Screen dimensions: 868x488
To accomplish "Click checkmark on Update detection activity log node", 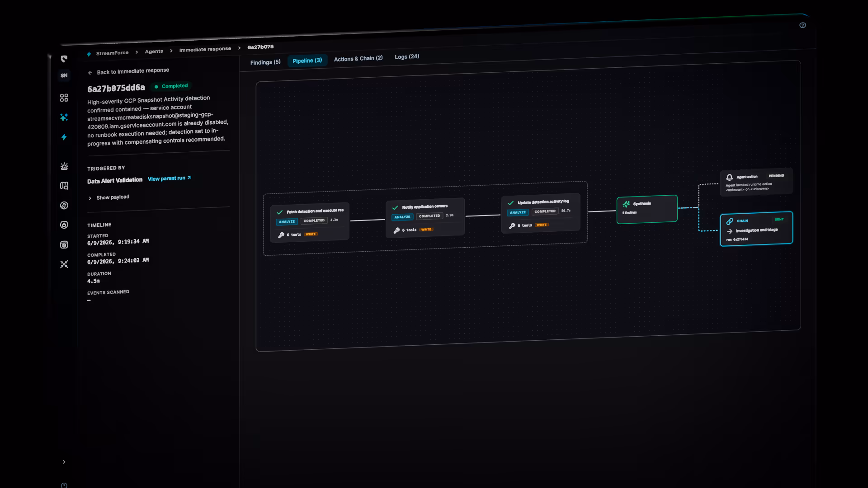I will click(510, 203).
